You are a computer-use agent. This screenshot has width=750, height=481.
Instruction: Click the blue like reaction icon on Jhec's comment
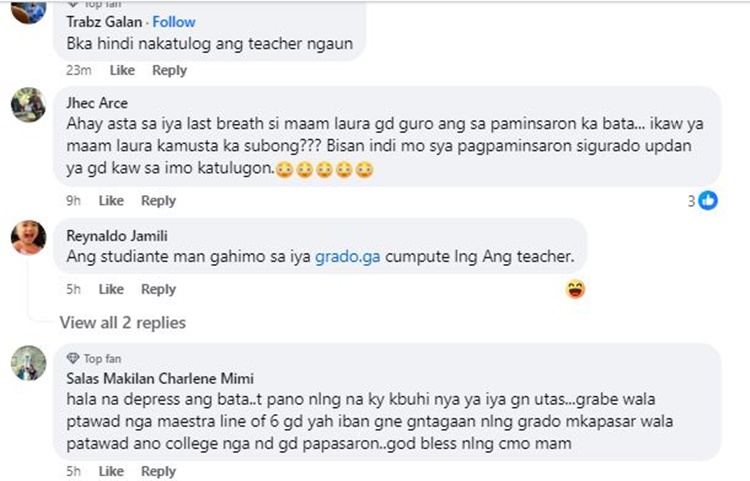708,200
